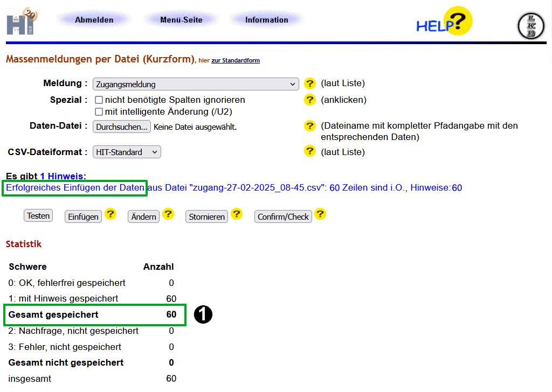The width and height of the screenshot is (552, 392).
Task: Open help icon for CSV-Dateiformat
Action: pos(309,151)
